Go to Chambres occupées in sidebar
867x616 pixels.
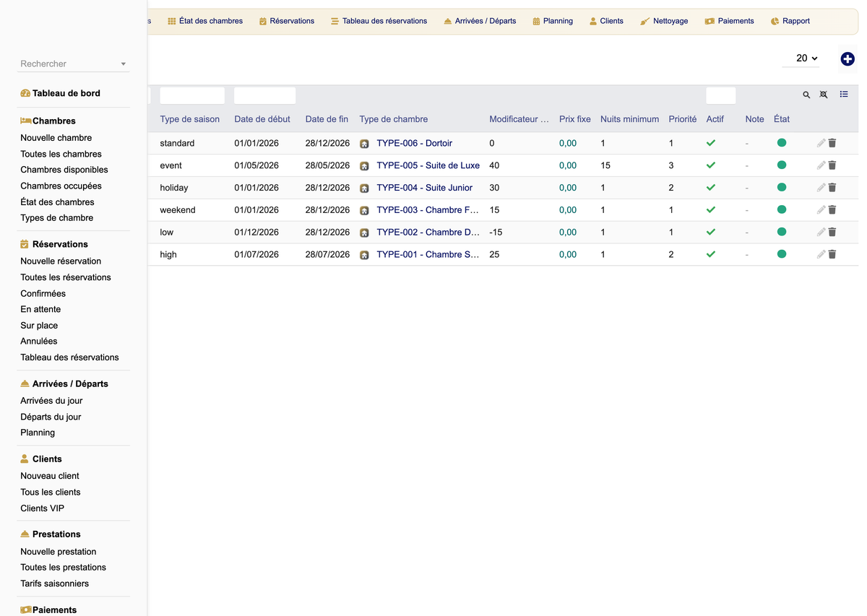pos(61,186)
